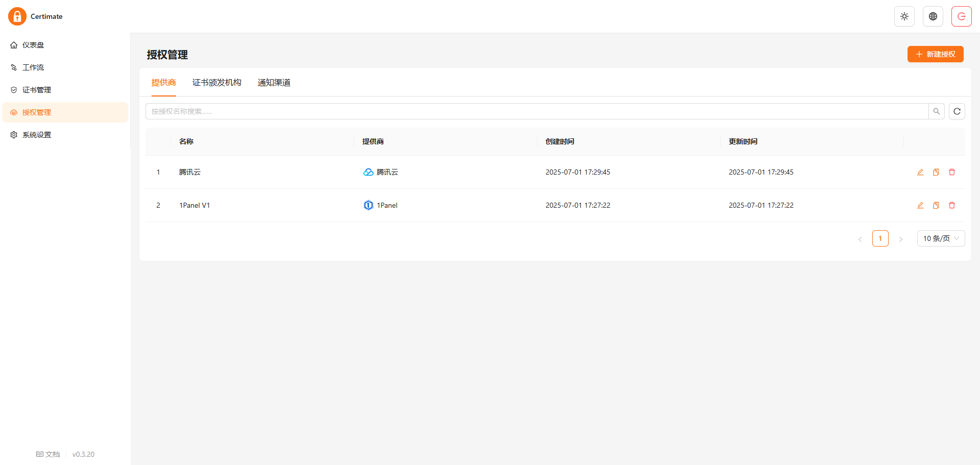Screen dimensions: 980x465
Task: Edit the 1Panel V1 authorization row
Action: [x=920, y=205]
